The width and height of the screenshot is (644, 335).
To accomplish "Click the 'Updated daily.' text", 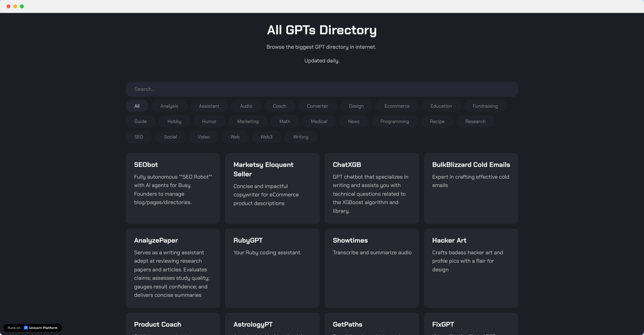I will (x=322, y=61).
